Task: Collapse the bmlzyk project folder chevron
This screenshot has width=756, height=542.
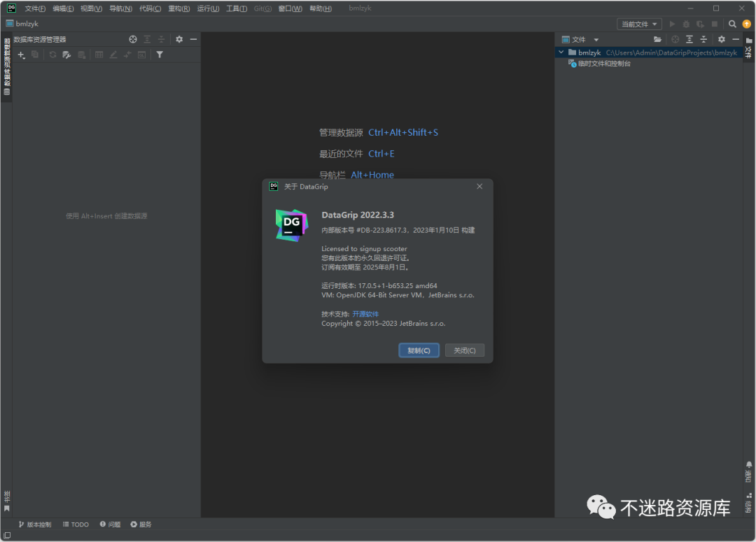Action: (x=561, y=52)
